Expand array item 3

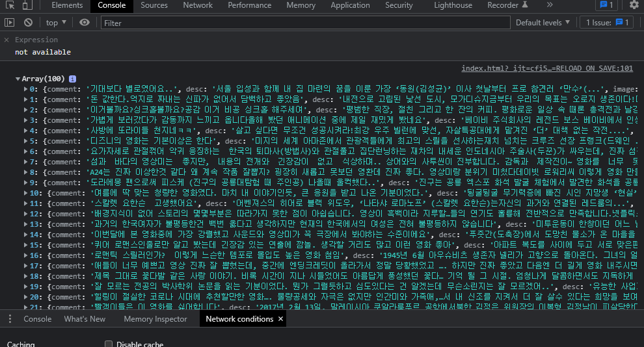click(x=25, y=120)
